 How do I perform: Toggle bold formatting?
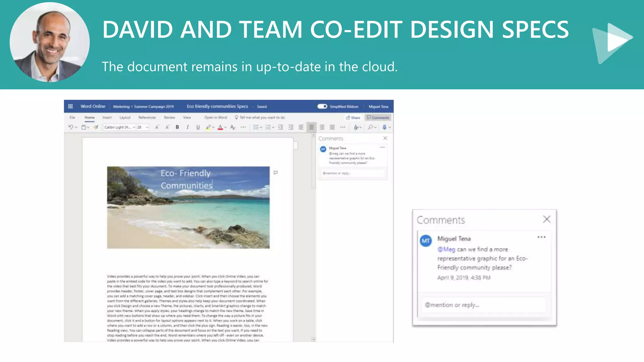point(177,127)
